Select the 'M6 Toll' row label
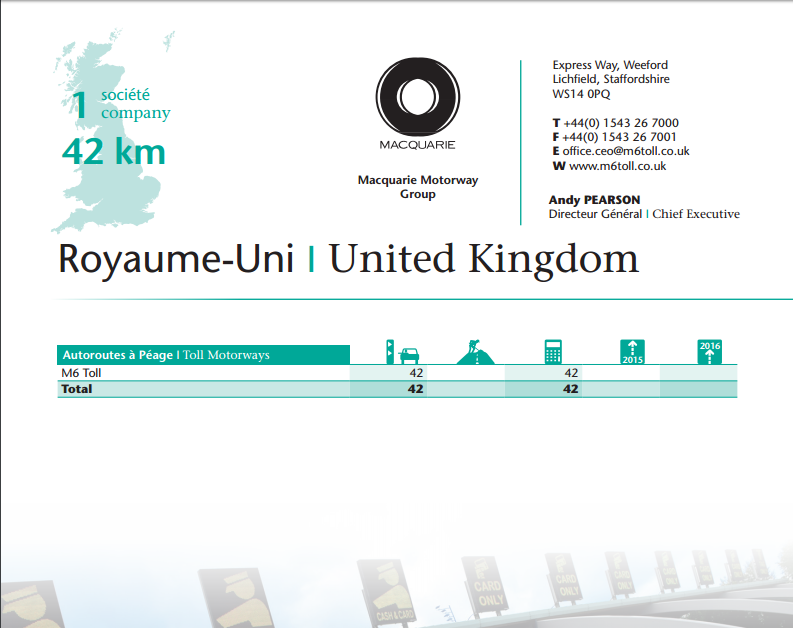This screenshot has height=628, width=793. pos(81,373)
